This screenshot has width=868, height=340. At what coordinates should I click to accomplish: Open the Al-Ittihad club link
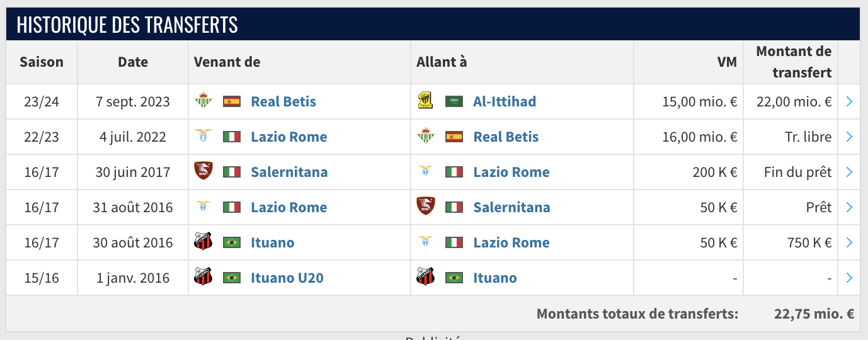coord(505,101)
